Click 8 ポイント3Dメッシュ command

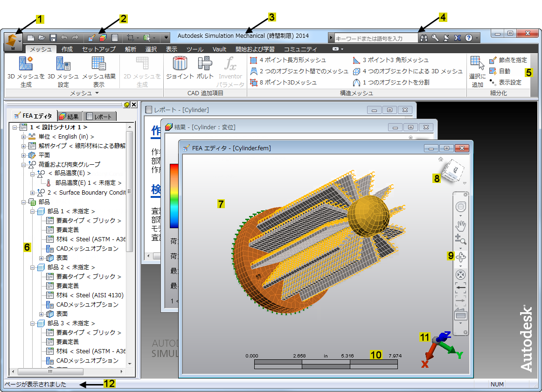(284, 82)
